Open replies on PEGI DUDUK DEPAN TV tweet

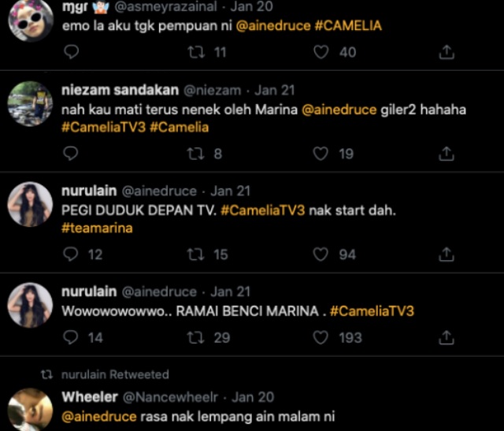70,255
